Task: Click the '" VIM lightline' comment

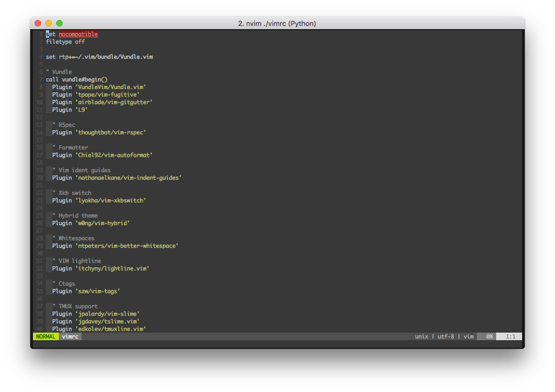Action: pos(77,261)
